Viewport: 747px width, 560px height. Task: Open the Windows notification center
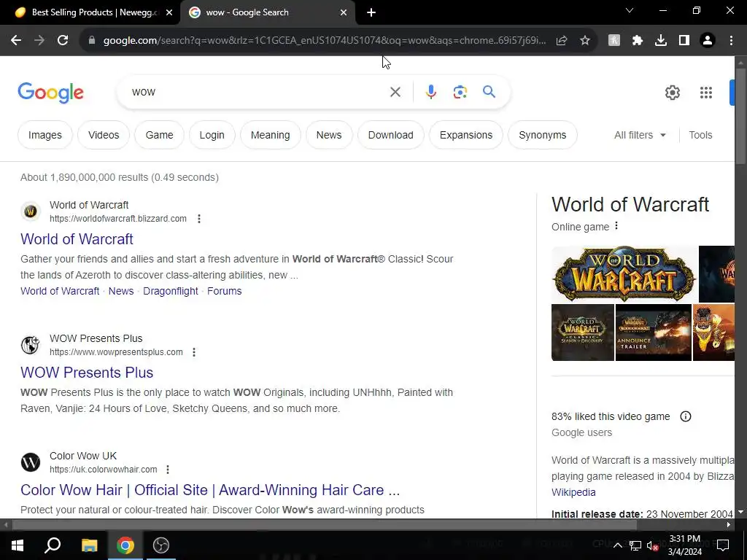723,545
